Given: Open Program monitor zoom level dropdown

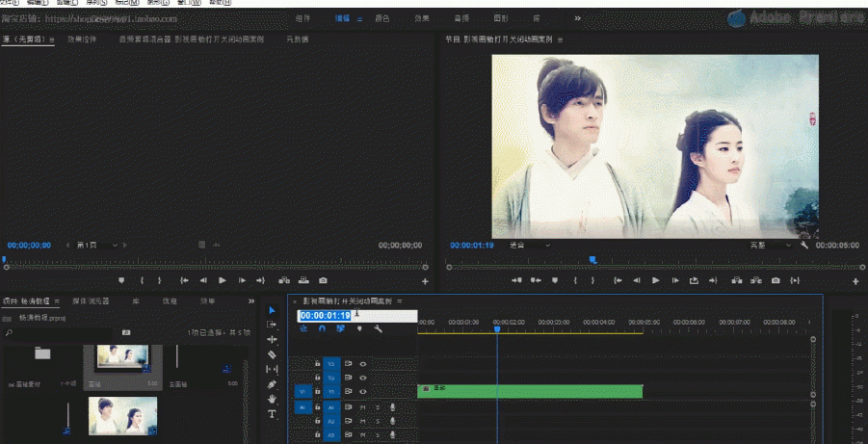Looking at the screenshot, I should (530, 246).
